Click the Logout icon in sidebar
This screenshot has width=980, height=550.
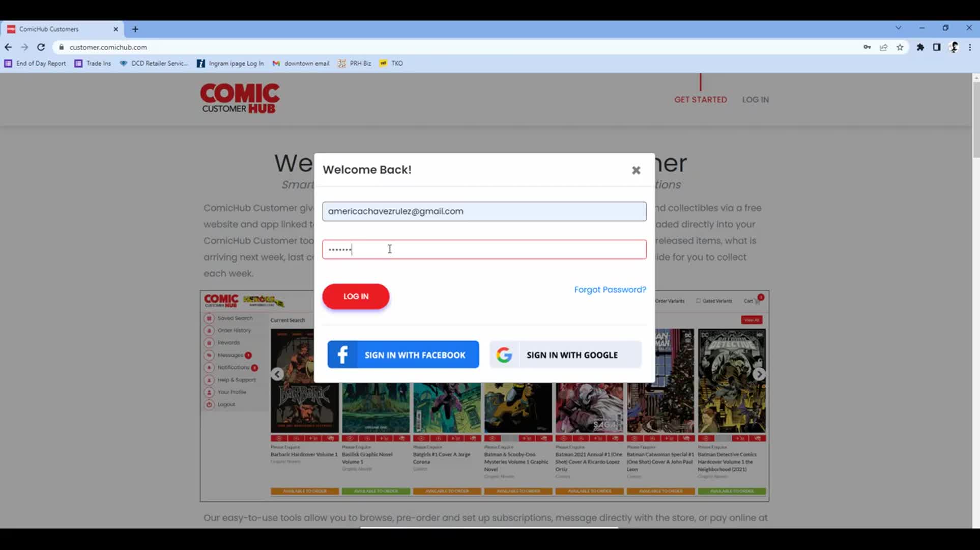pos(209,404)
